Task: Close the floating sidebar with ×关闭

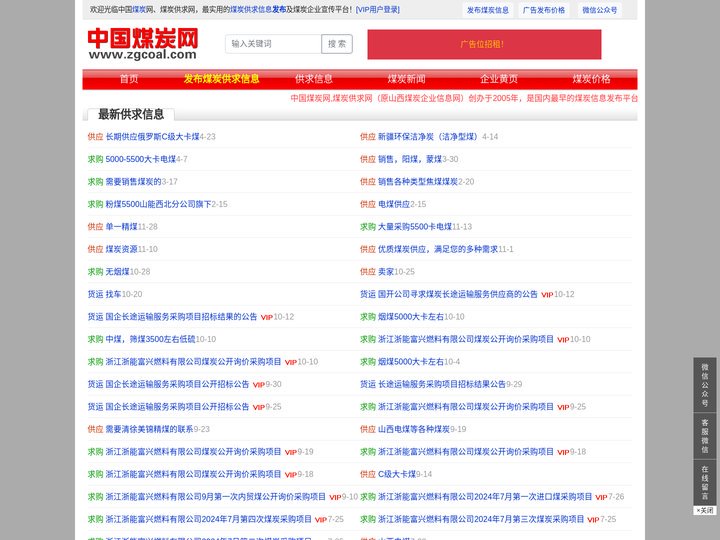Action: pos(704,510)
